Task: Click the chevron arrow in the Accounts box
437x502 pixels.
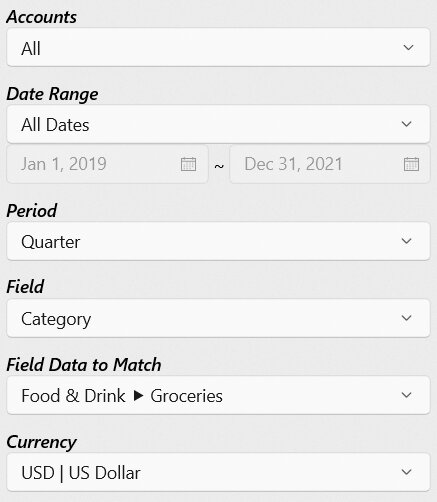Action: [x=408, y=48]
